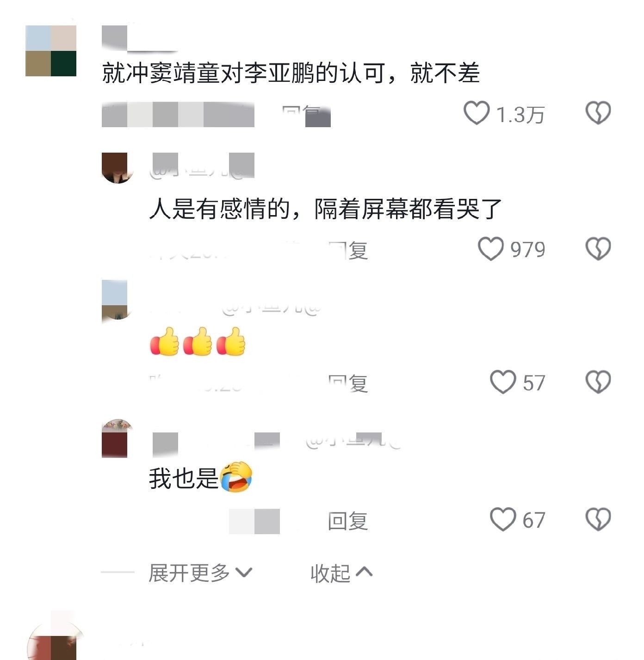Open avatar of 人是有感情的 commenter
The image size is (644, 660).
[x=118, y=168]
